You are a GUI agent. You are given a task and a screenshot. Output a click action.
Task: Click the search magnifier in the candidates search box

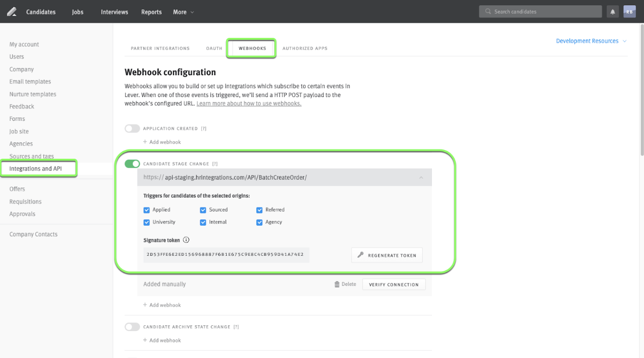(x=488, y=11)
